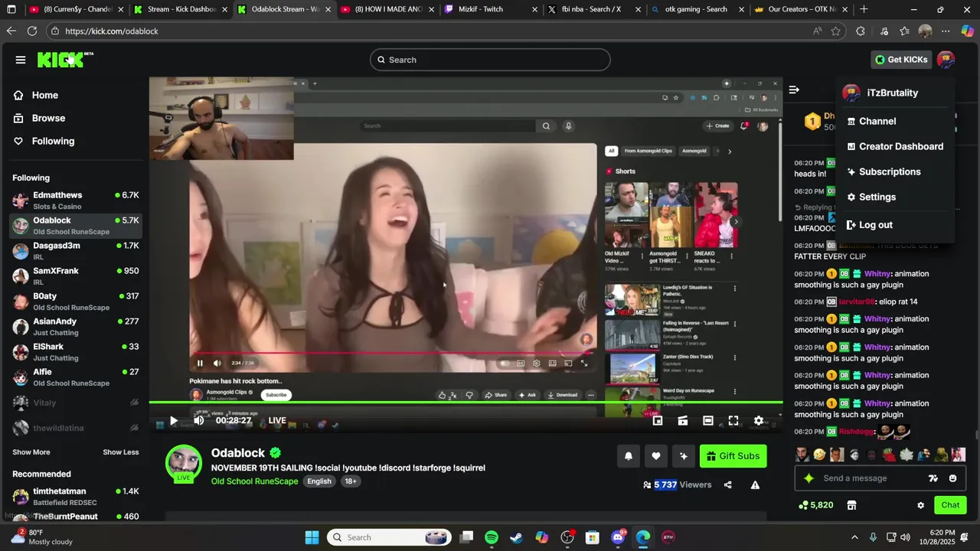Open the Edmatthews followed channel
The height and width of the screenshot is (551, 980).
click(x=75, y=201)
